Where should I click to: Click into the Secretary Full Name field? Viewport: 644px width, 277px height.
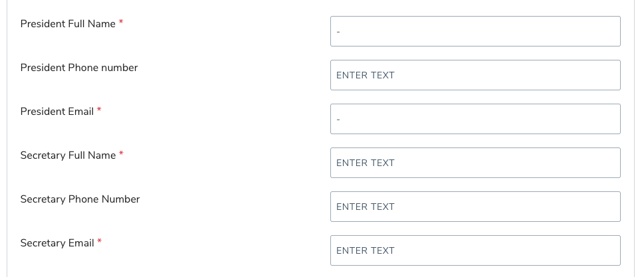click(475, 163)
